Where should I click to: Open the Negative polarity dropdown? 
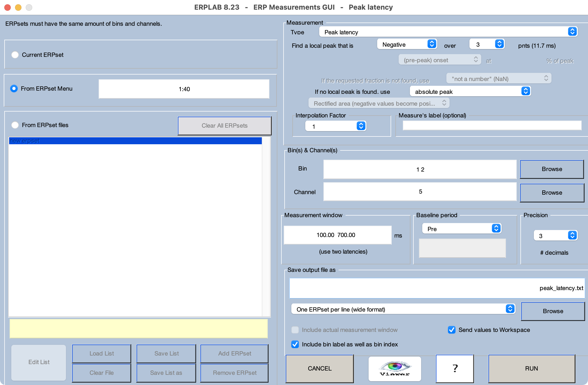407,44
